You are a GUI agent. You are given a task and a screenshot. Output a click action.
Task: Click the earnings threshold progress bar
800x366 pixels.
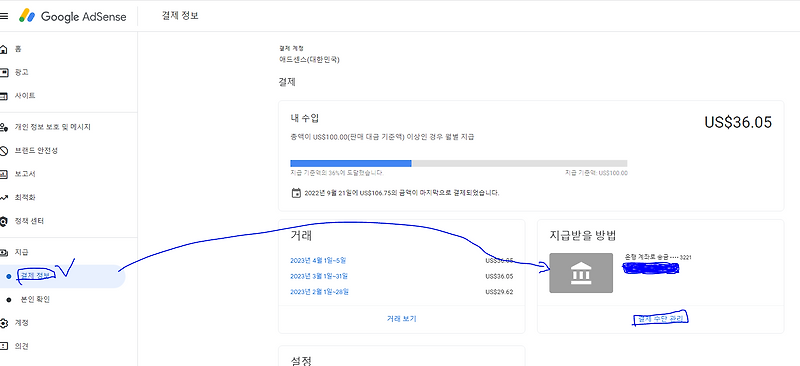(459, 163)
